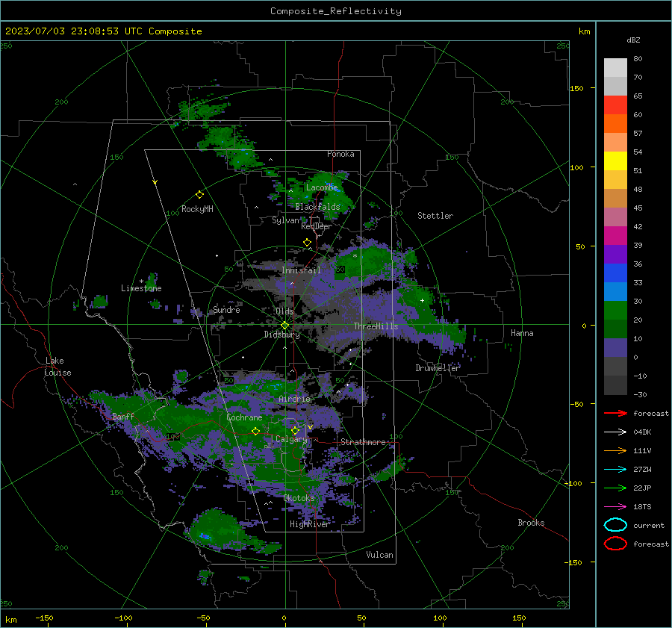The width and height of the screenshot is (672, 628).
Task: Select the magenta 39–42 dBZ swatch
Action: pyautogui.click(x=615, y=236)
